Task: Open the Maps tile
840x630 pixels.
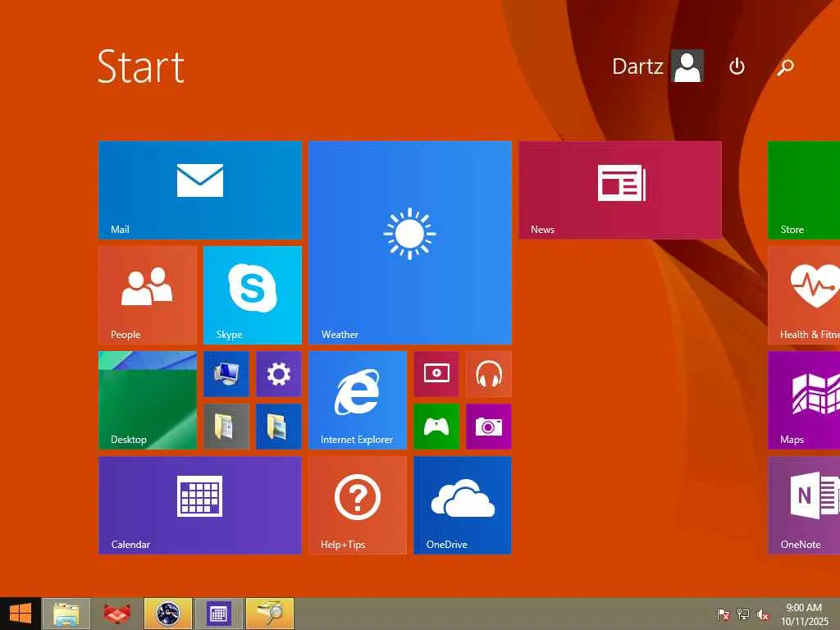Action: tap(804, 399)
